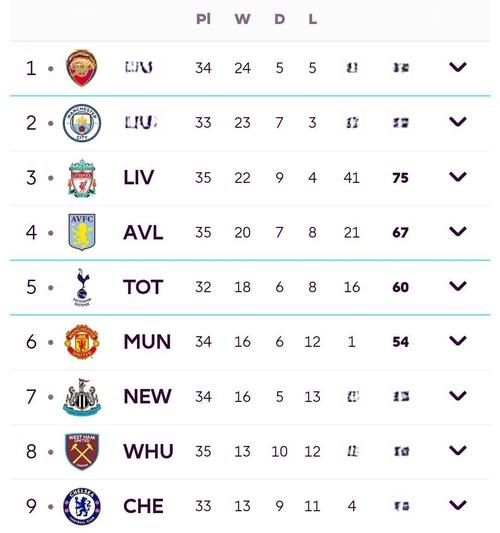Open the WHU team link

[x=149, y=451]
